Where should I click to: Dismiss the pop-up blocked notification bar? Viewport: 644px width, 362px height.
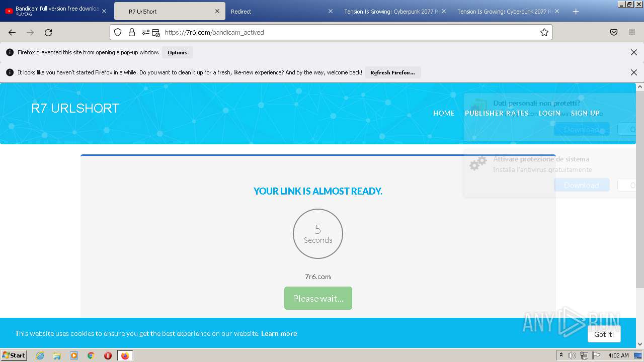pyautogui.click(x=634, y=52)
